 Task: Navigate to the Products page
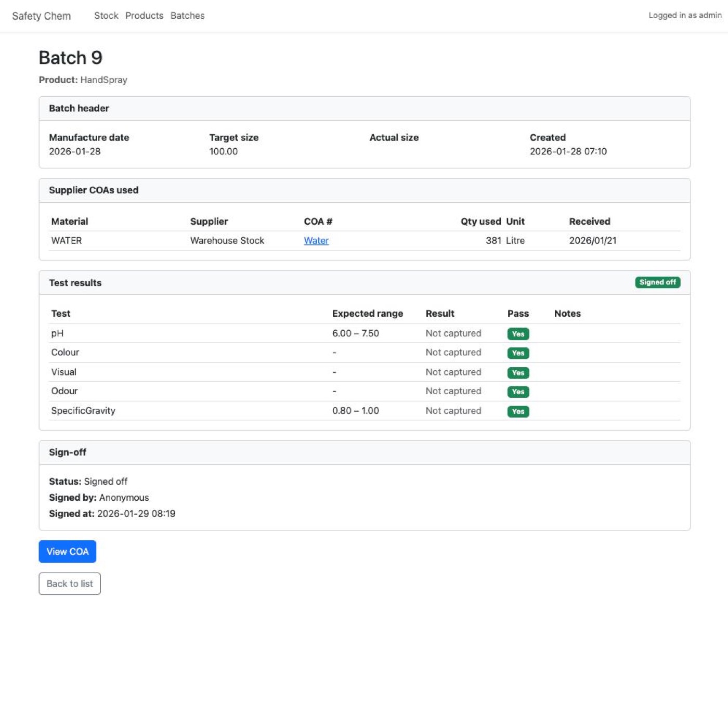pos(144,16)
